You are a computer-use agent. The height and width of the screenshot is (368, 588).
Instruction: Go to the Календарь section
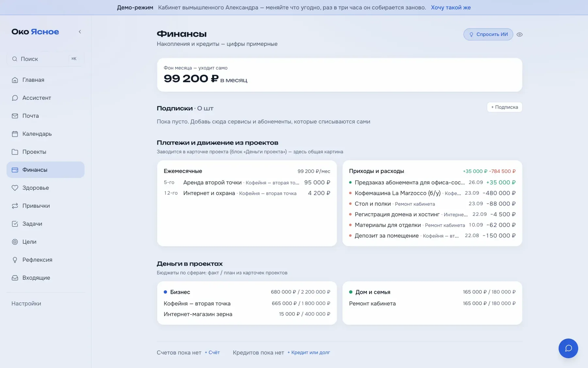[x=45, y=134]
